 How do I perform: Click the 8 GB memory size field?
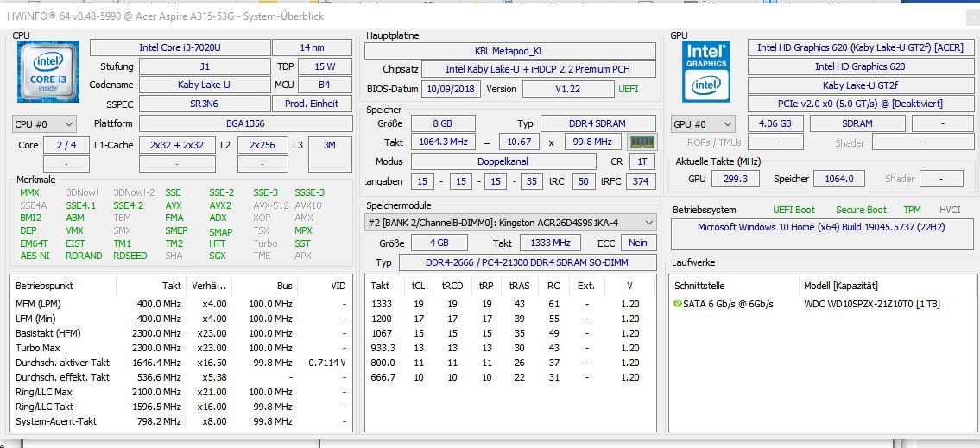(x=443, y=123)
